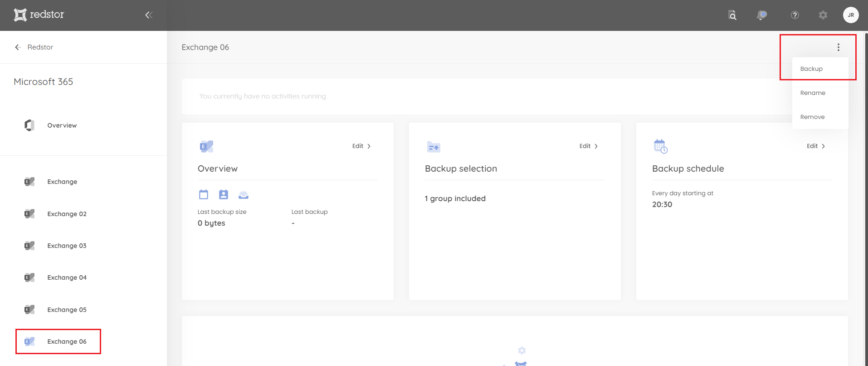Image resolution: width=868 pixels, height=366 pixels.
Task: Click the first Exchange icon in sidebar
Action: [x=29, y=182]
